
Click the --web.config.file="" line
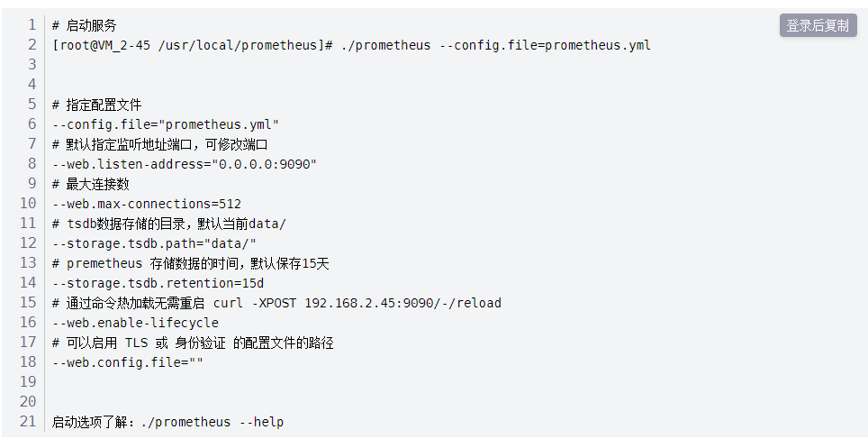tap(128, 362)
